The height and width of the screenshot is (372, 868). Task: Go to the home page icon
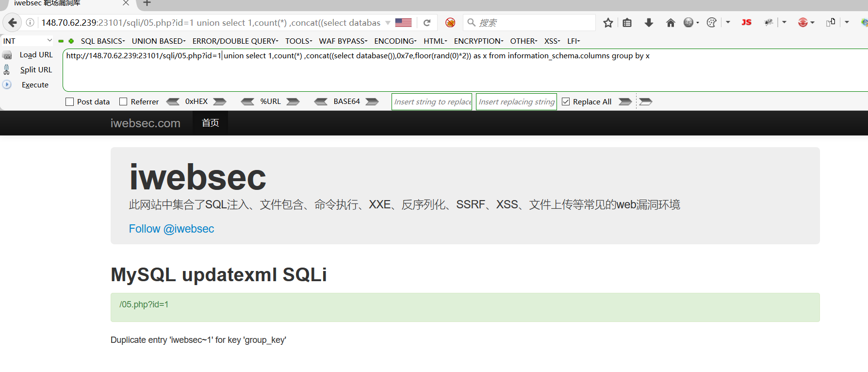671,23
